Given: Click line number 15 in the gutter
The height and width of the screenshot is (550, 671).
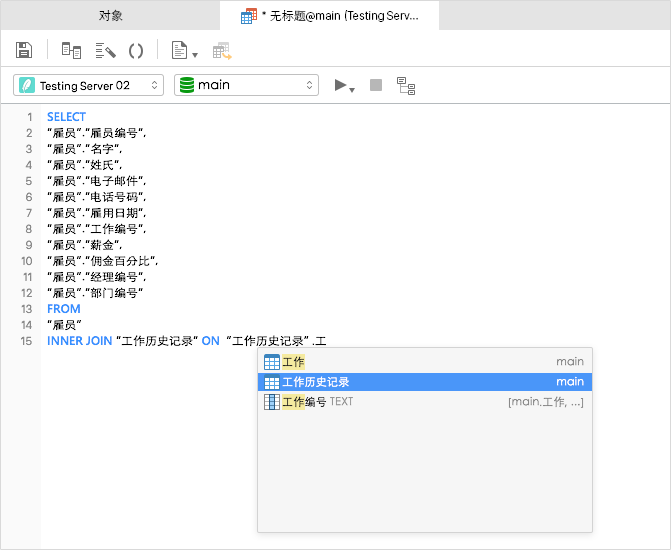Looking at the screenshot, I should click(x=27, y=341).
